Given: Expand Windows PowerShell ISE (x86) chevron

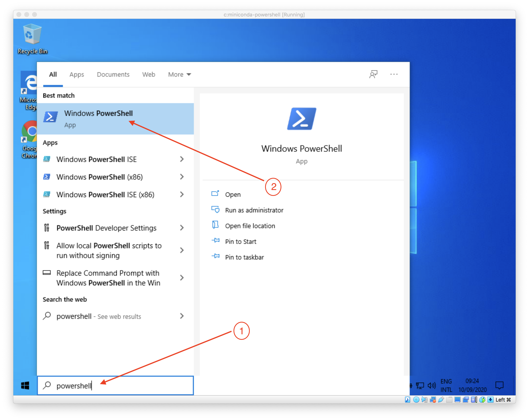Looking at the screenshot, I should coord(182,195).
